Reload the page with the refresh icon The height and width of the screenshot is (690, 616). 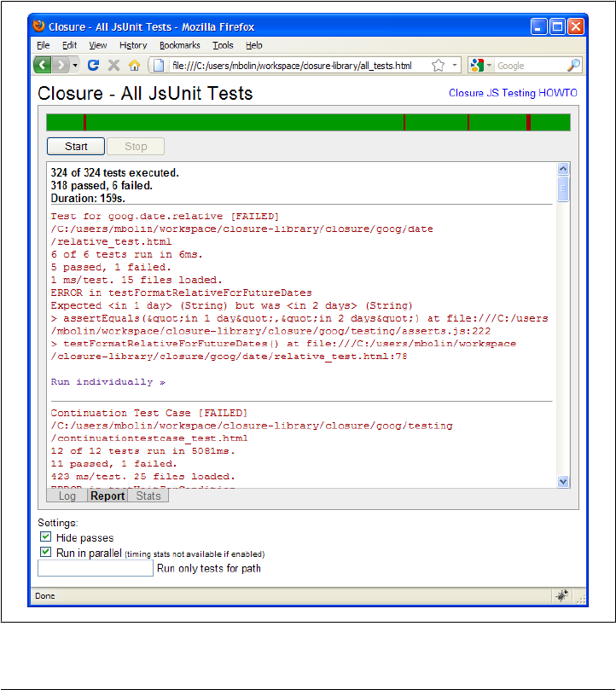point(93,66)
